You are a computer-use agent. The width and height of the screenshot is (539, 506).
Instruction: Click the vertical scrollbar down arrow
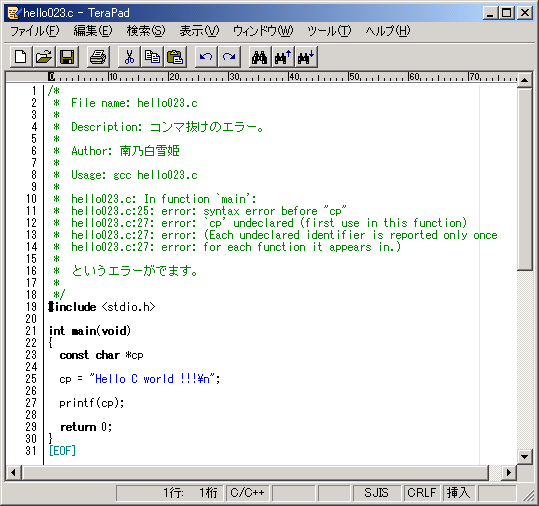[525, 457]
